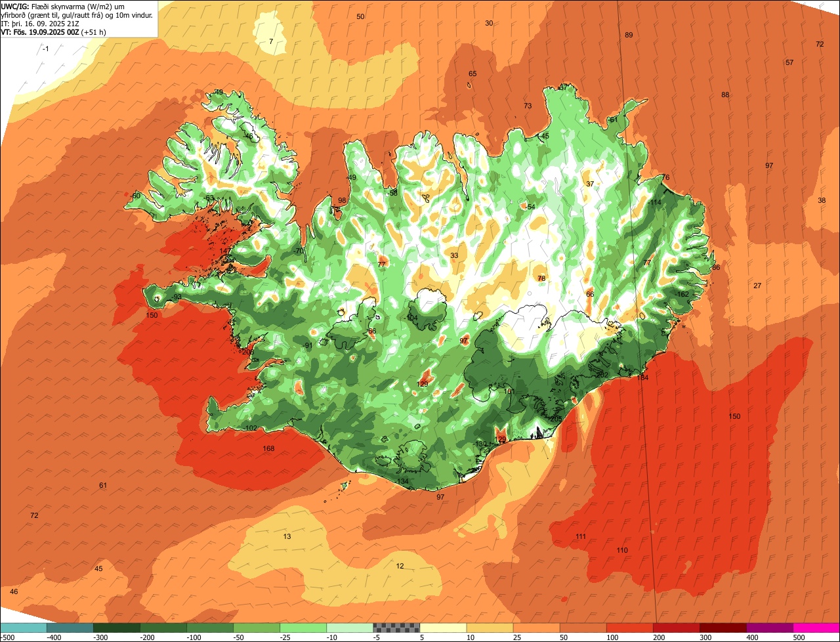This screenshot has height=642, width=840.
Task: Click the light green -25 to -10 swatch
Action: tap(303, 628)
